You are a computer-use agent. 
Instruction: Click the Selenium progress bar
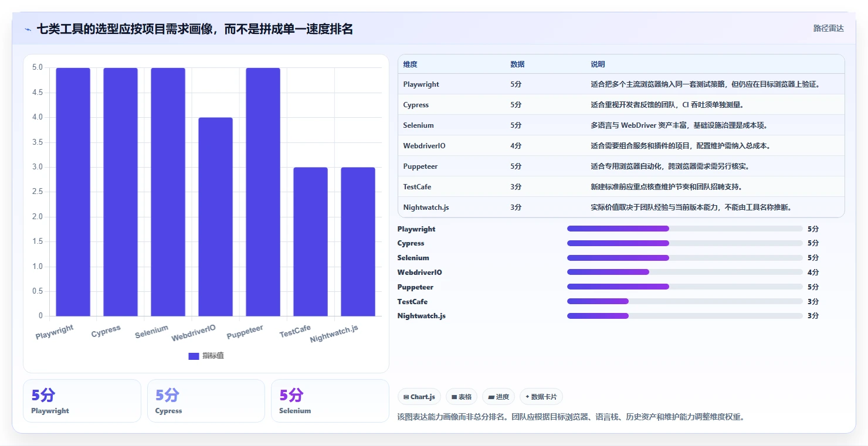684,258
